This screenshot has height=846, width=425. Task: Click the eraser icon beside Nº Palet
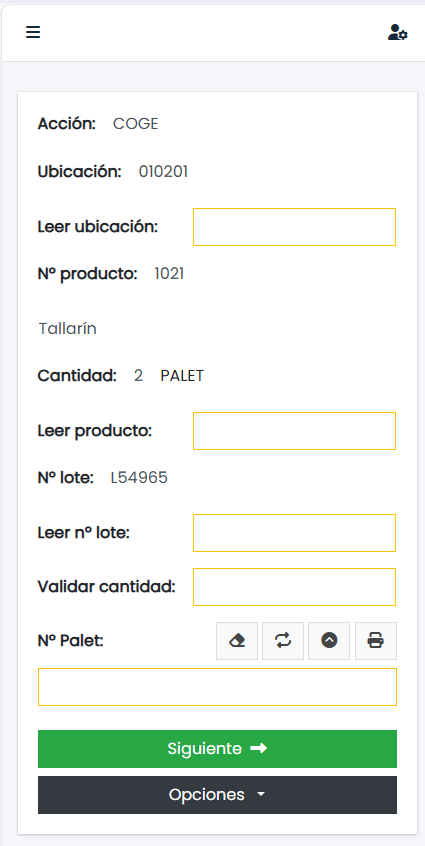pyautogui.click(x=237, y=641)
